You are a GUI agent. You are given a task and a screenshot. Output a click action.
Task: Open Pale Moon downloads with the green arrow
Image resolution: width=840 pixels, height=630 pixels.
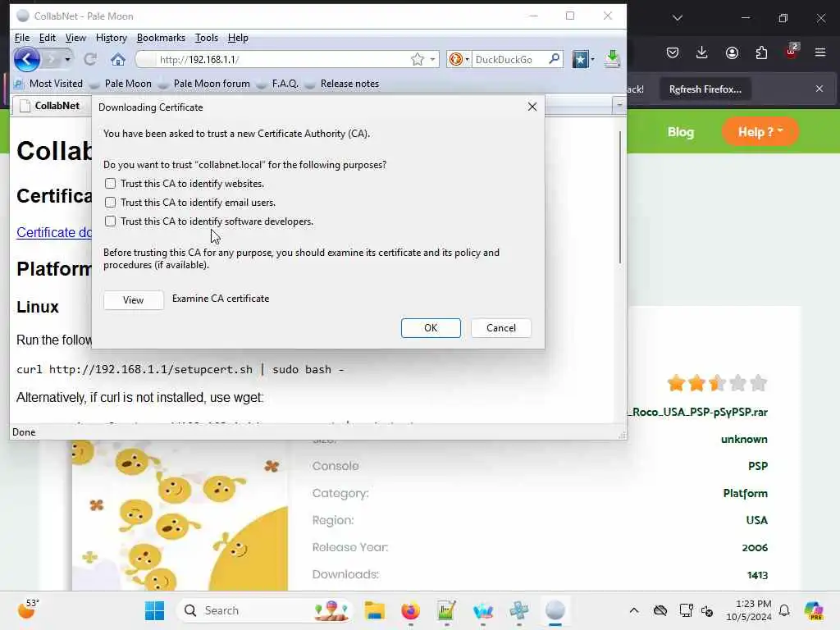pos(612,59)
